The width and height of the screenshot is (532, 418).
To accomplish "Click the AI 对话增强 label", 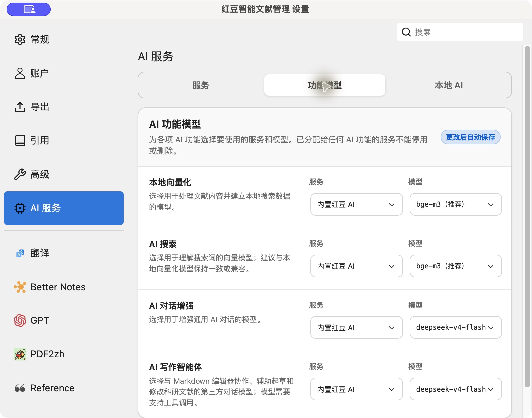I will pos(171,306).
